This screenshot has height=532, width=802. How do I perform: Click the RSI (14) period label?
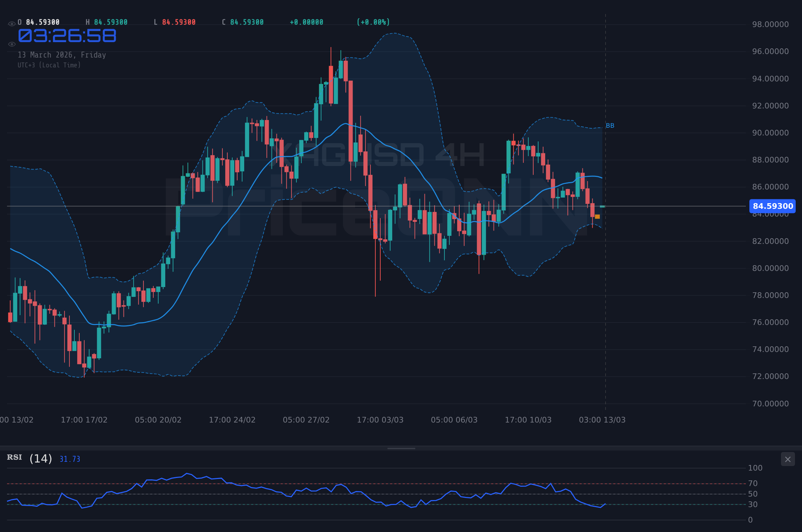(x=41, y=459)
